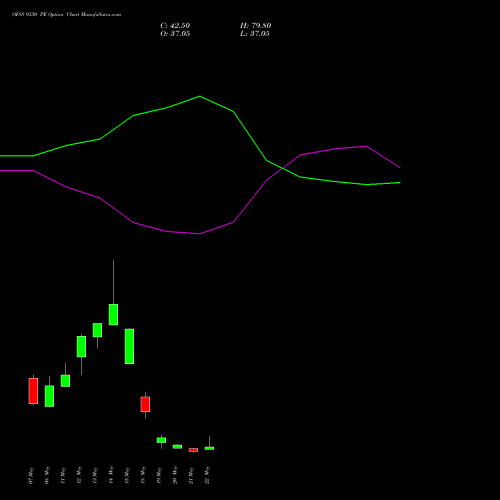Click the "15 May" date axis label

127,476
